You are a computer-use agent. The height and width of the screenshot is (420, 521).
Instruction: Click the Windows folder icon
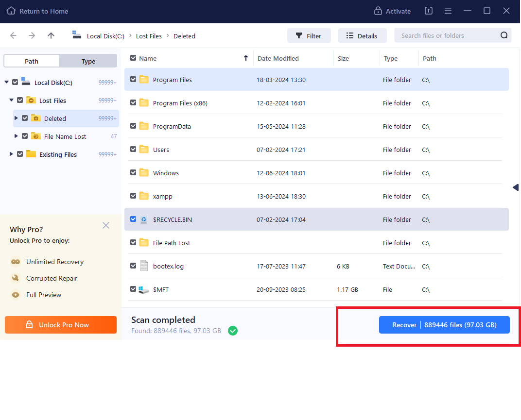144,172
